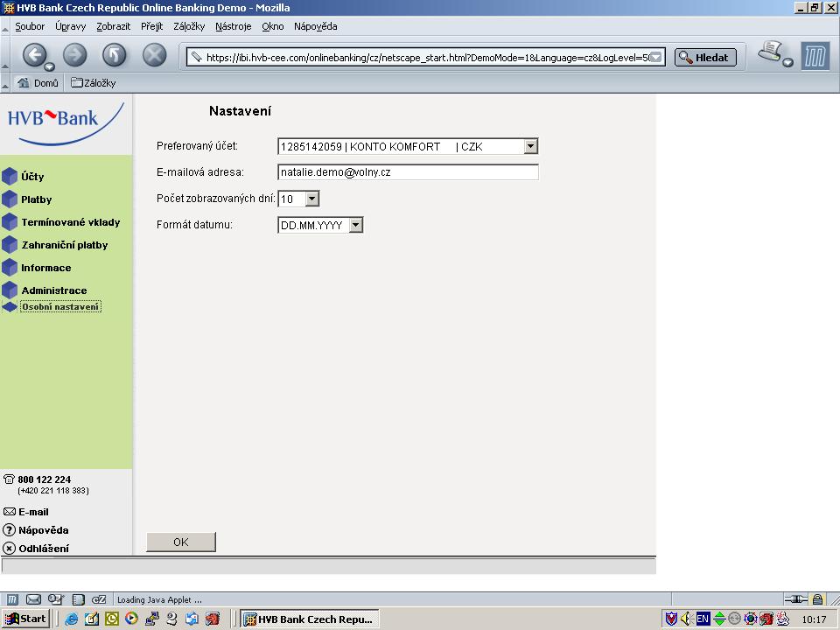Open the Přejít menu
This screenshot has width=840, height=630.
point(151,26)
